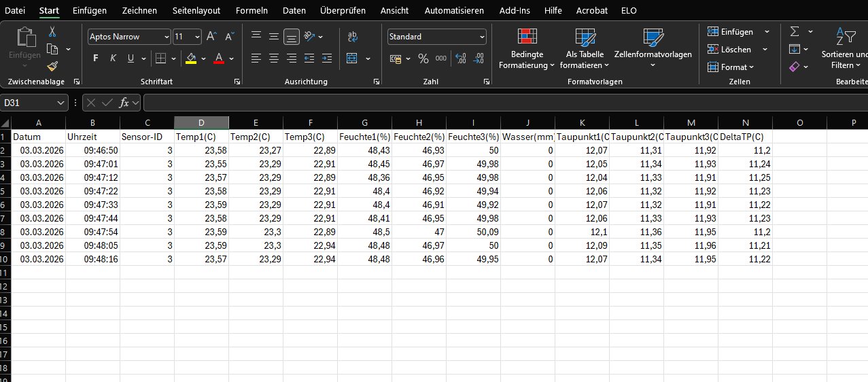Change text orientation icon
This screenshot has width=868, height=382.
pyautogui.click(x=309, y=37)
